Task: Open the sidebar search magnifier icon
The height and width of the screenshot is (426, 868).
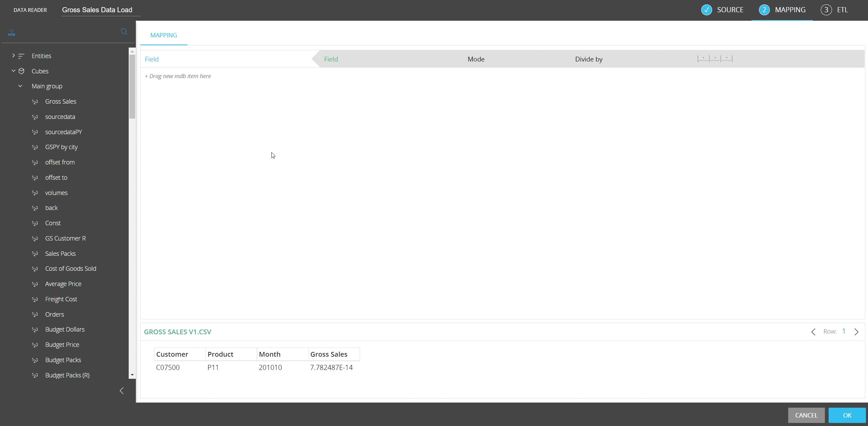Action: coord(124,32)
